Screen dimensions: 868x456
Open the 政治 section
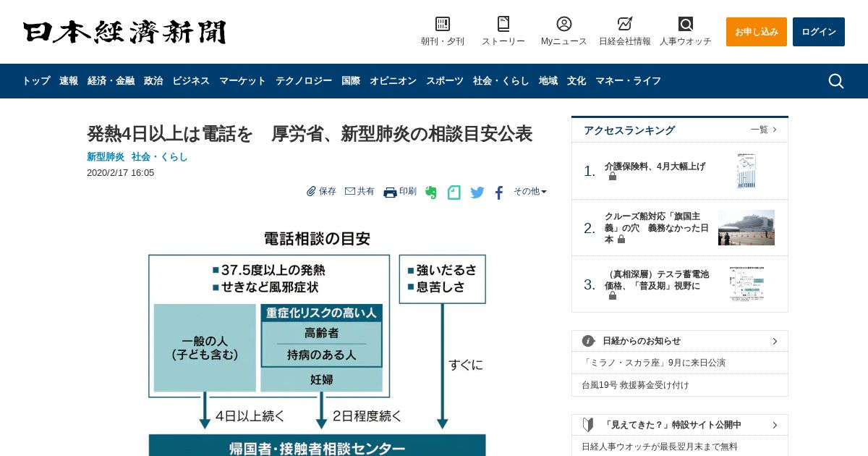click(153, 81)
